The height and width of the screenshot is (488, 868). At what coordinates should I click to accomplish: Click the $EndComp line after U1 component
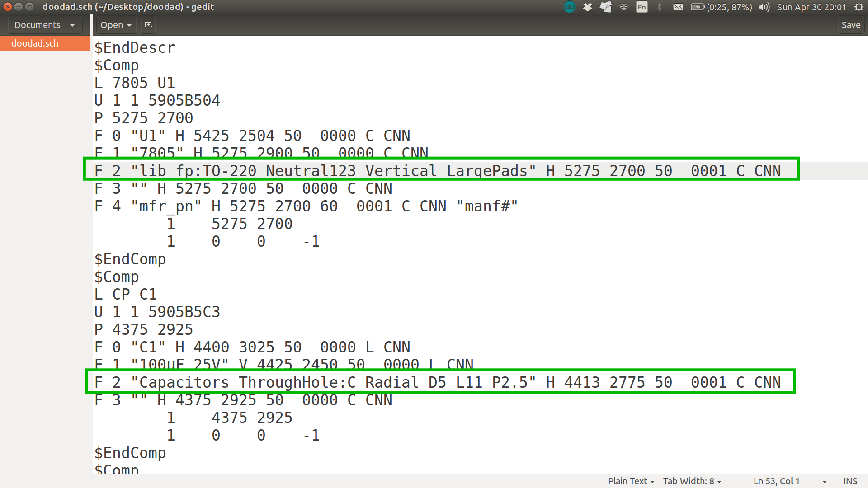130,259
